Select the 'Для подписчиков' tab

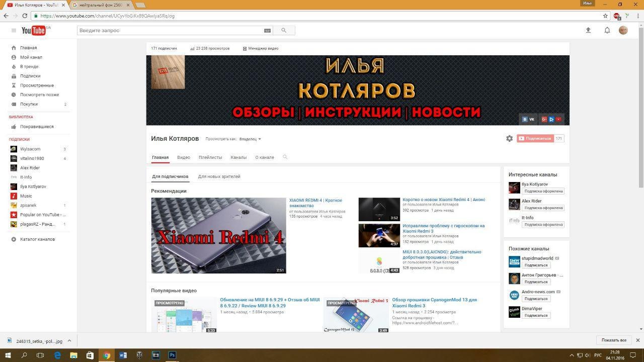170,176
